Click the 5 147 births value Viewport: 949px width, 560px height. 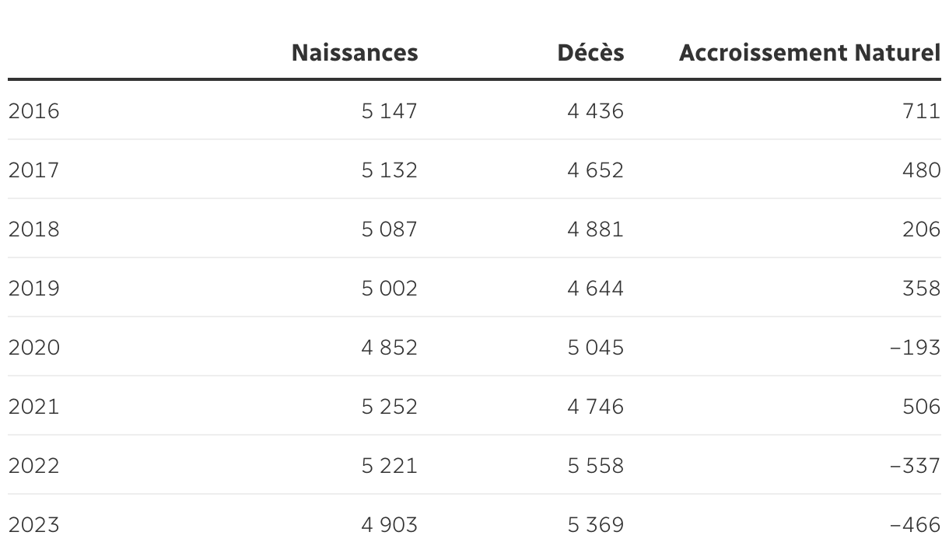(x=389, y=111)
